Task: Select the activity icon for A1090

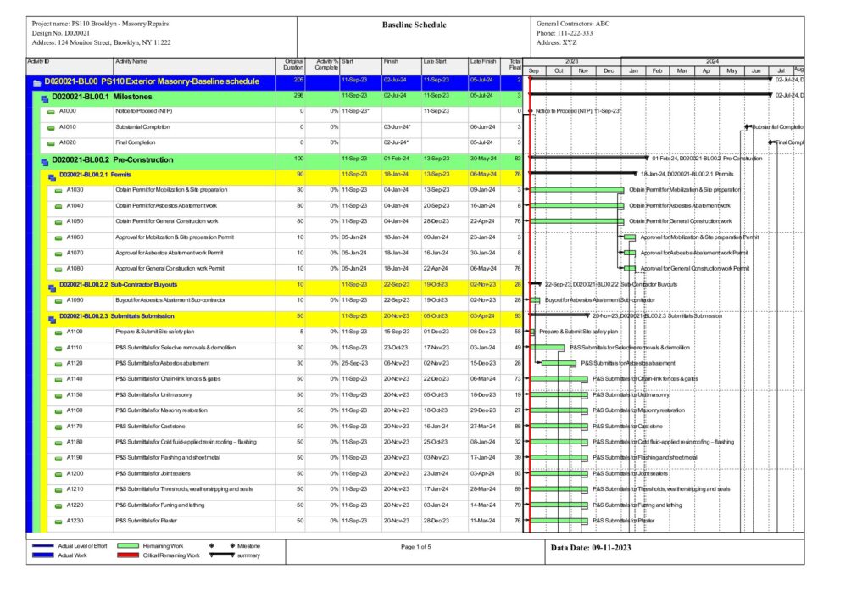Action: pyautogui.click(x=51, y=300)
